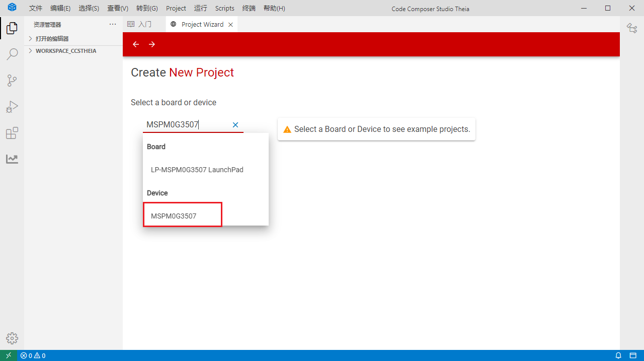The height and width of the screenshot is (361, 644).
Task: Click the back arrow in the red wizard bar
Action: (x=136, y=44)
